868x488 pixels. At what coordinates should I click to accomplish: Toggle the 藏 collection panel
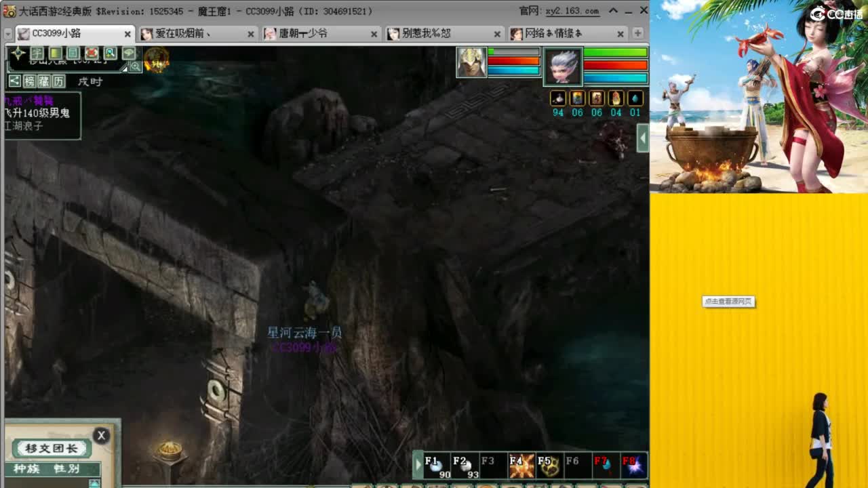(x=43, y=81)
